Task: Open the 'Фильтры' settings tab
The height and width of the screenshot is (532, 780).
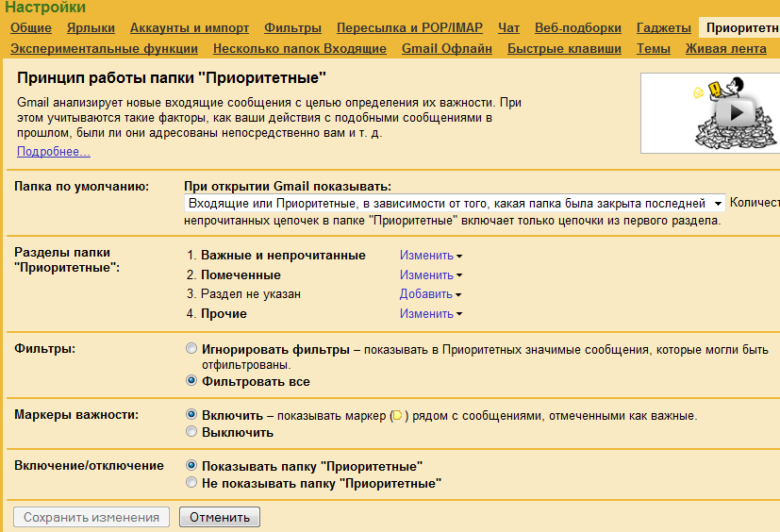Action: [292, 28]
